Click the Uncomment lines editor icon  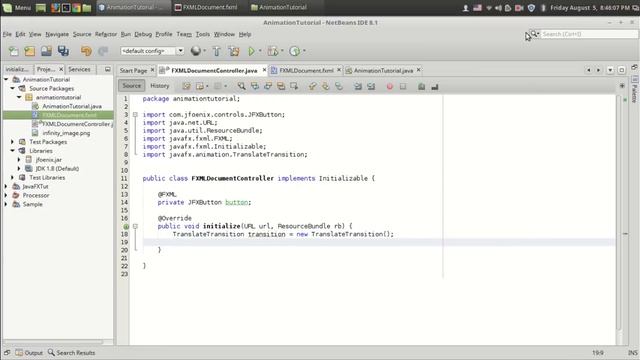point(435,87)
